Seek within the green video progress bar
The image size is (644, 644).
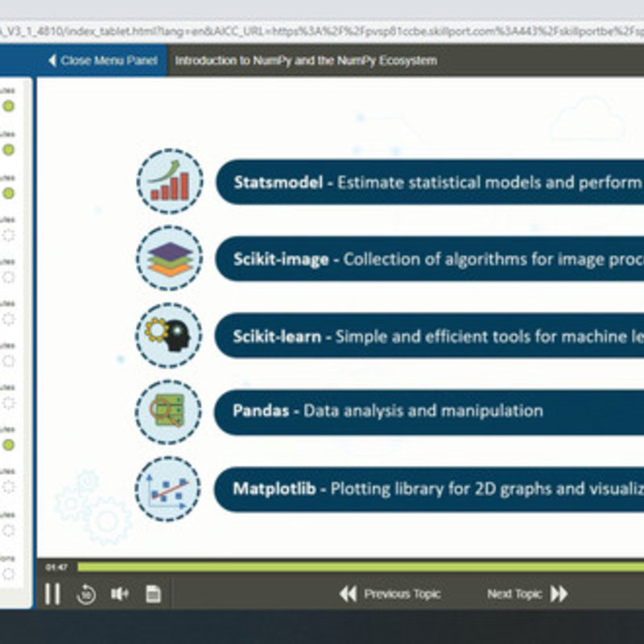361,568
